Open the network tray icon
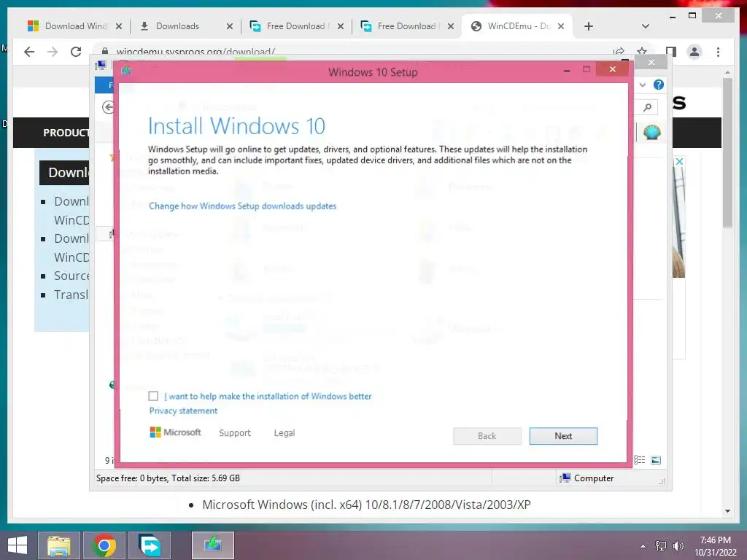This screenshot has height=560, width=747. (660, 545)
